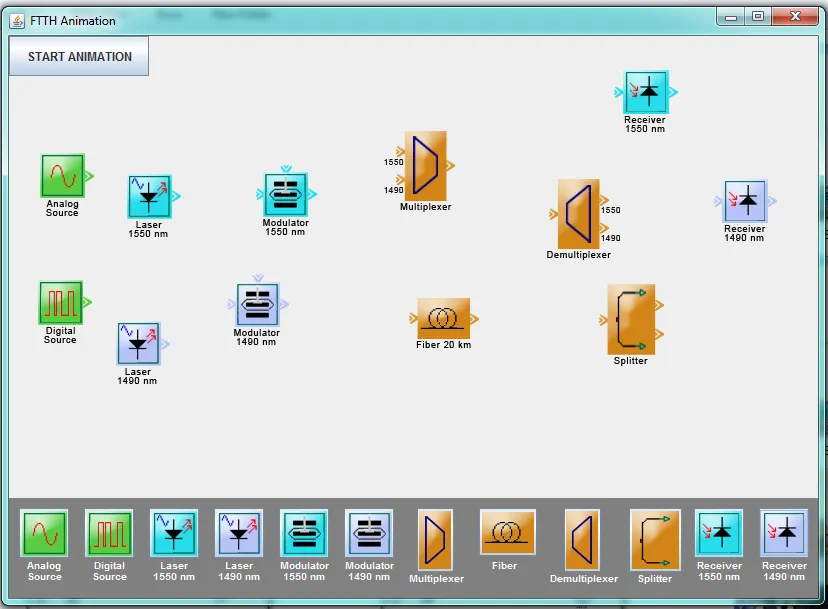
Task: Click the Demultiplexer 1550 output port label
Action: 610,210
